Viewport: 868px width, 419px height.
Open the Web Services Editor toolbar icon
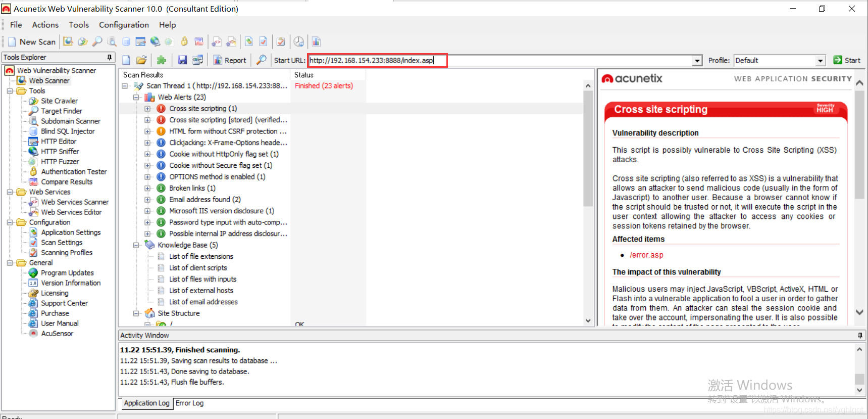pyautogui.click(x=232, y=41)
